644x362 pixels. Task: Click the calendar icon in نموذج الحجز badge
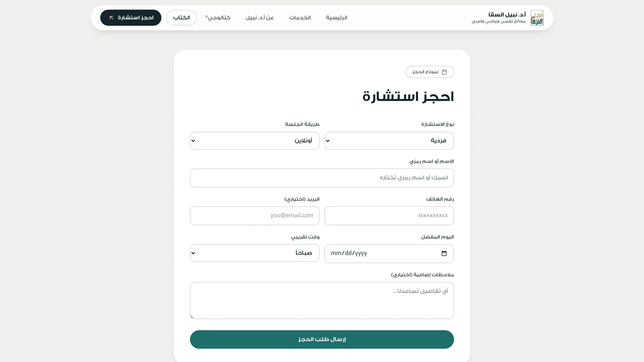[x=444, y=72]
